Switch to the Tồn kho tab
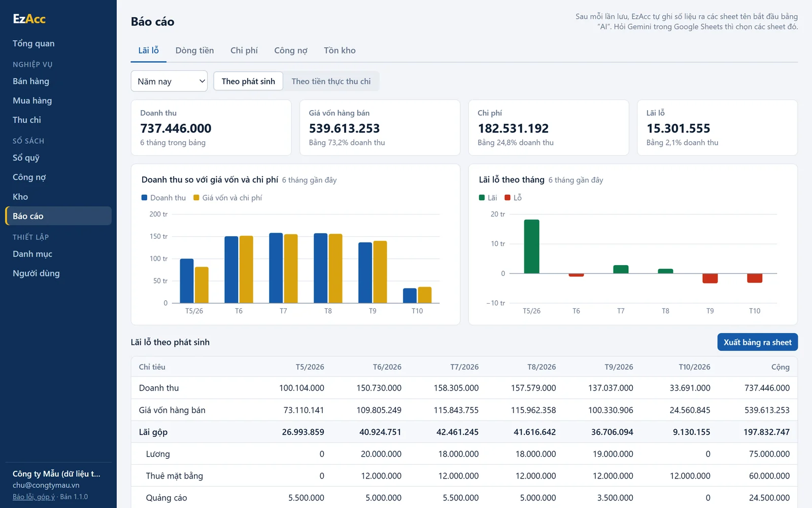The image size is (812, 508). pos(340,50)
